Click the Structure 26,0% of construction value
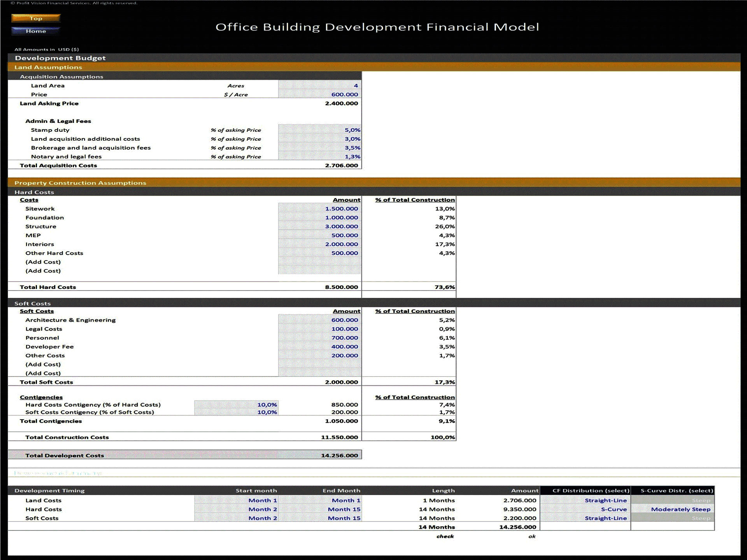Viewport: 747px width, 560px height. (x=445, y=226)
